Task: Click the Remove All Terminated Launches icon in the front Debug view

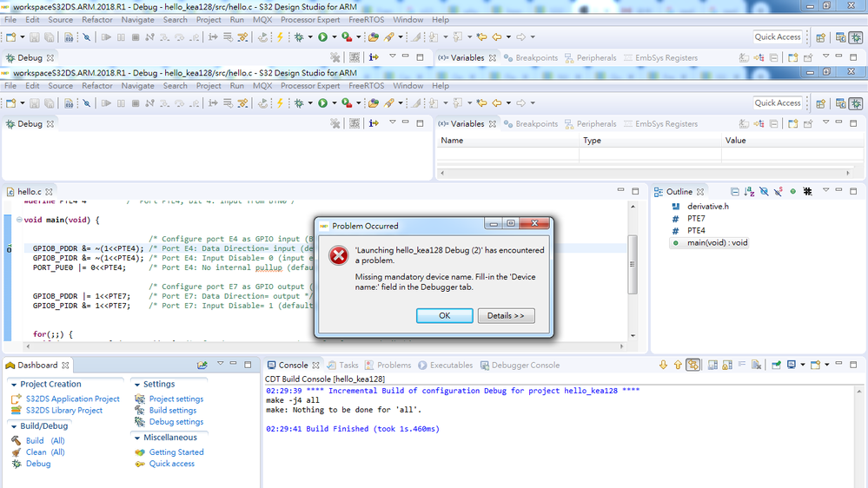Action: tap(335, 123)
